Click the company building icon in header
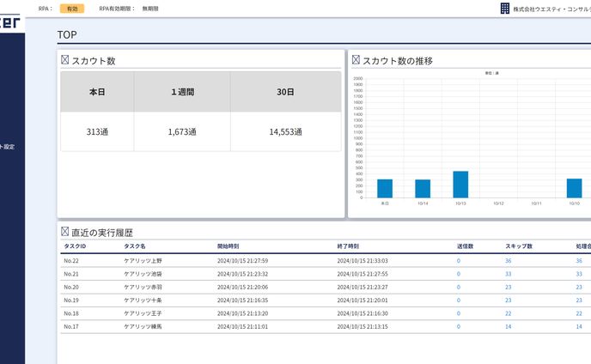 (x=505, y=9)
